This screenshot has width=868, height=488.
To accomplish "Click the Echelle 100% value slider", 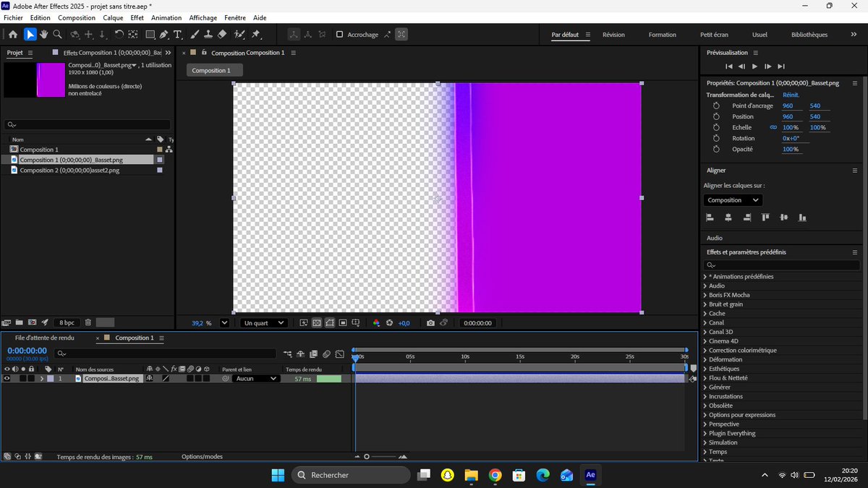I will pyautogui.click(x=790, y=127).
